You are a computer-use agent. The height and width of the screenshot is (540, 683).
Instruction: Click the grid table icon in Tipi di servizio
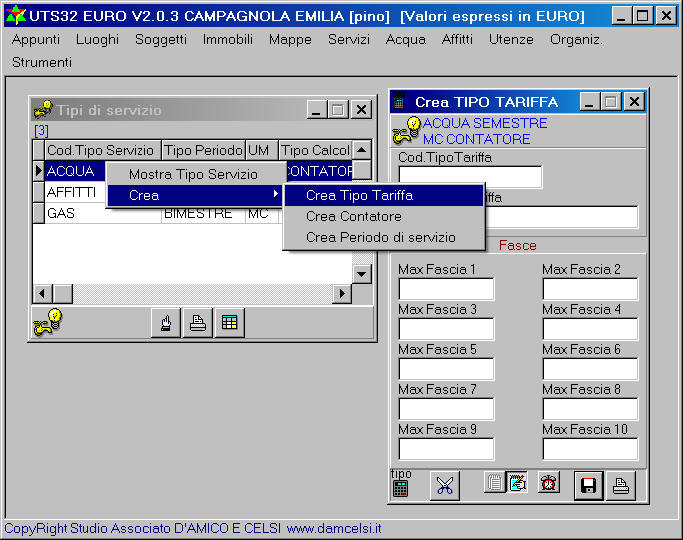[x=229, y=323]
